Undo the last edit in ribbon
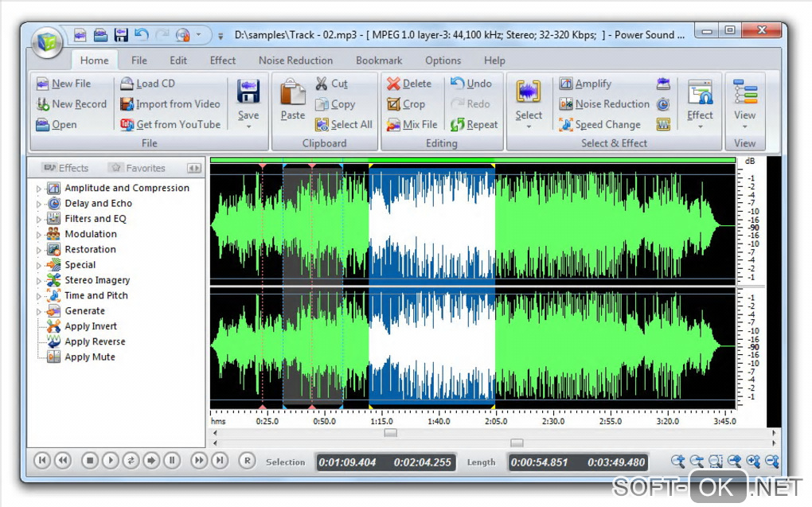The width and height of the screenshot is (812, 507). coord(471,84)
